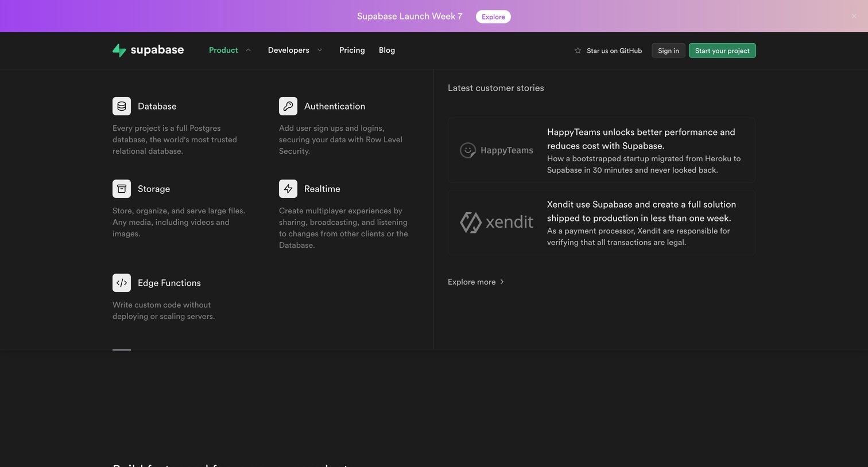Go to the Pricing page

[x=352, y=50]
